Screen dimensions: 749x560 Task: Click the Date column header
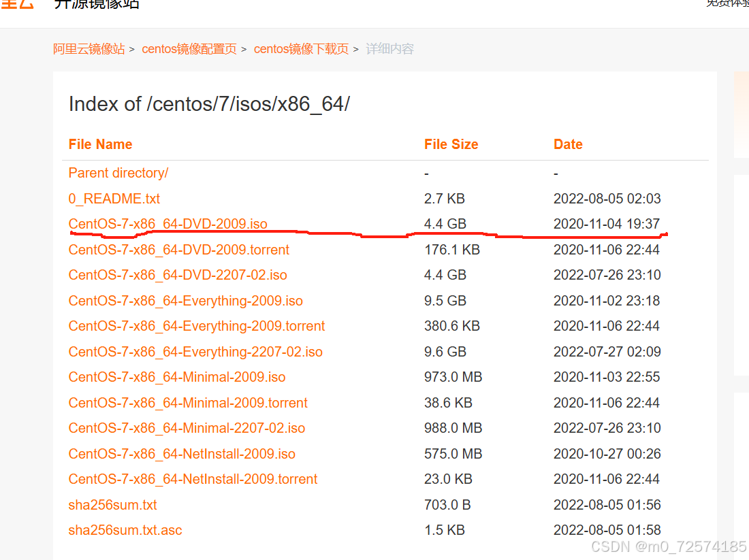[x=568, y=144]
